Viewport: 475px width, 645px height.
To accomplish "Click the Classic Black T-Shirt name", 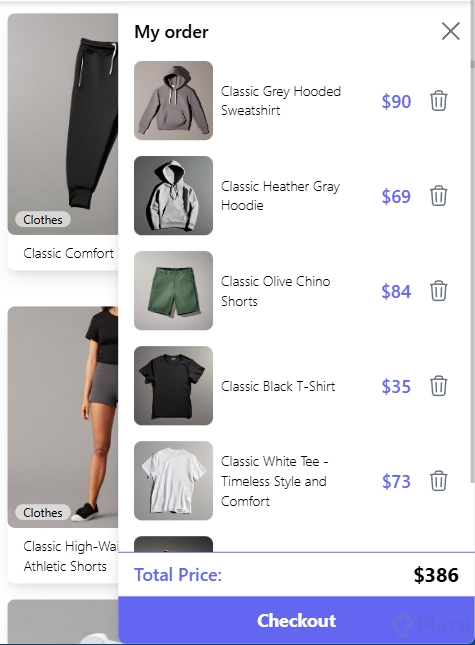I will [278, 386].
